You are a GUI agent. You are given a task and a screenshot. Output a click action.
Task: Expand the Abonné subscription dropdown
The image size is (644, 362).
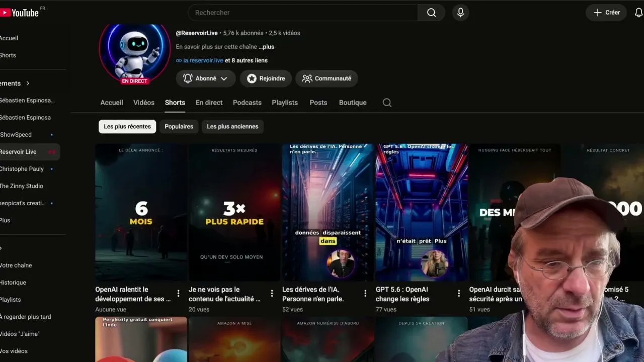click(x=206, y=78)
